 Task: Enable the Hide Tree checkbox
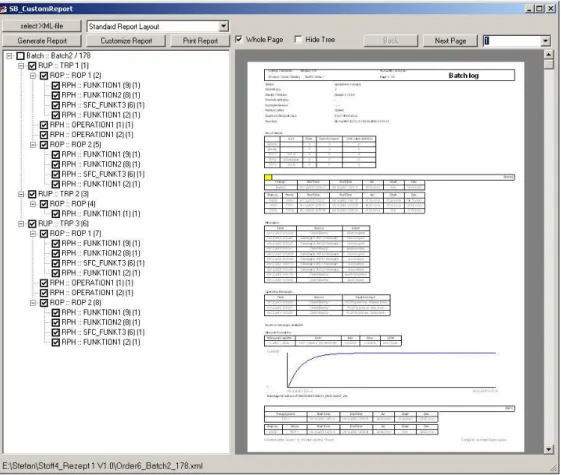[298, 39]
